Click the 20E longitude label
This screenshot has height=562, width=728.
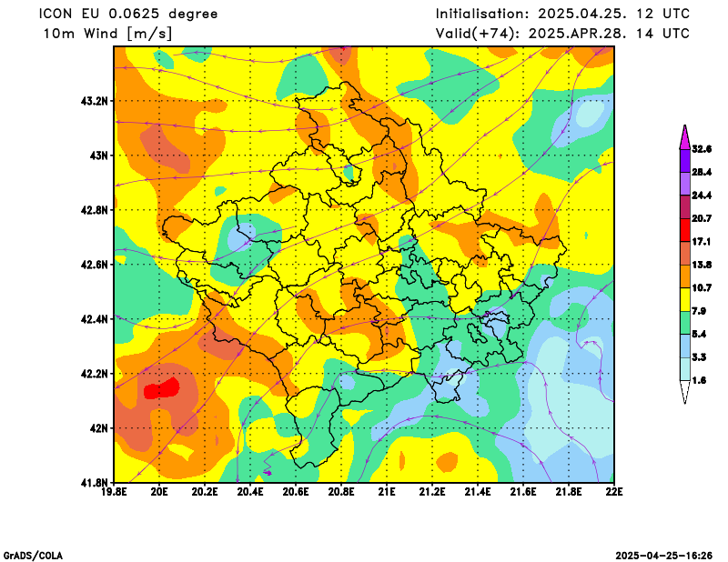click(x=160, y=491)
